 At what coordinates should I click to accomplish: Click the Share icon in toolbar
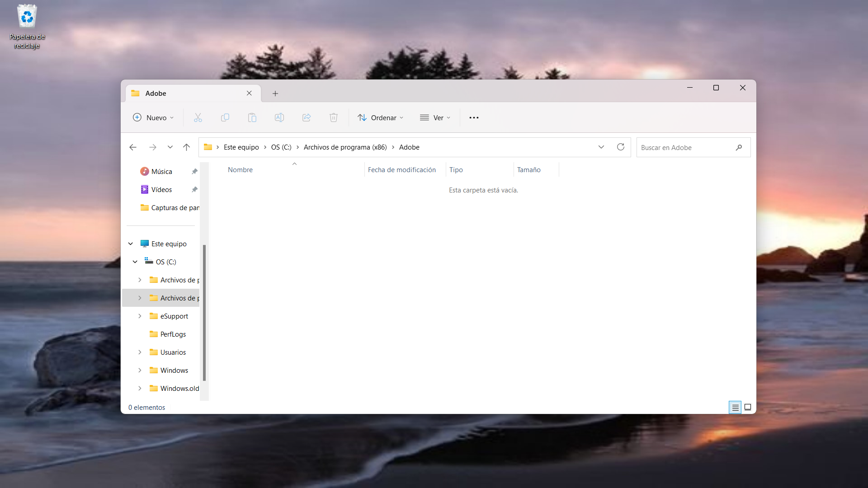tap(307, 118)
